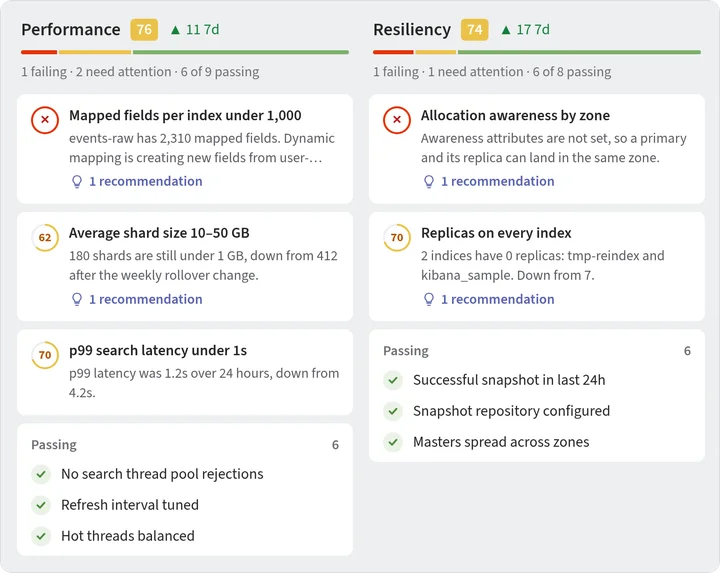Click the Performance section heading

[x=71, y=30]
